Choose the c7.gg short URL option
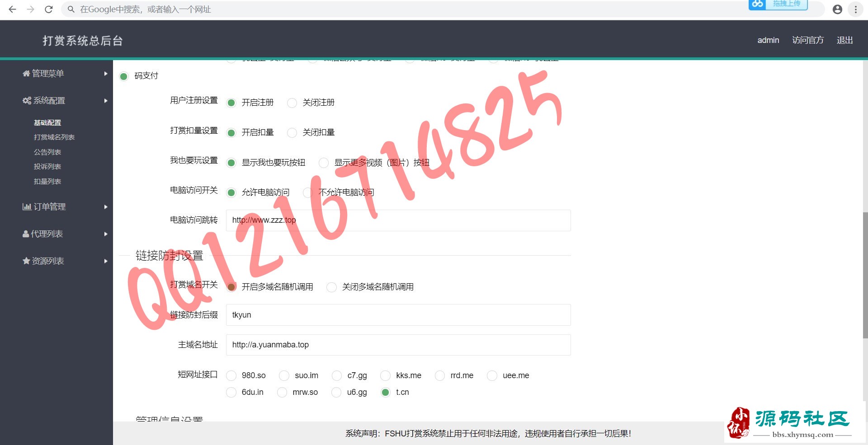The image size is (868, 445). (336, 375)
